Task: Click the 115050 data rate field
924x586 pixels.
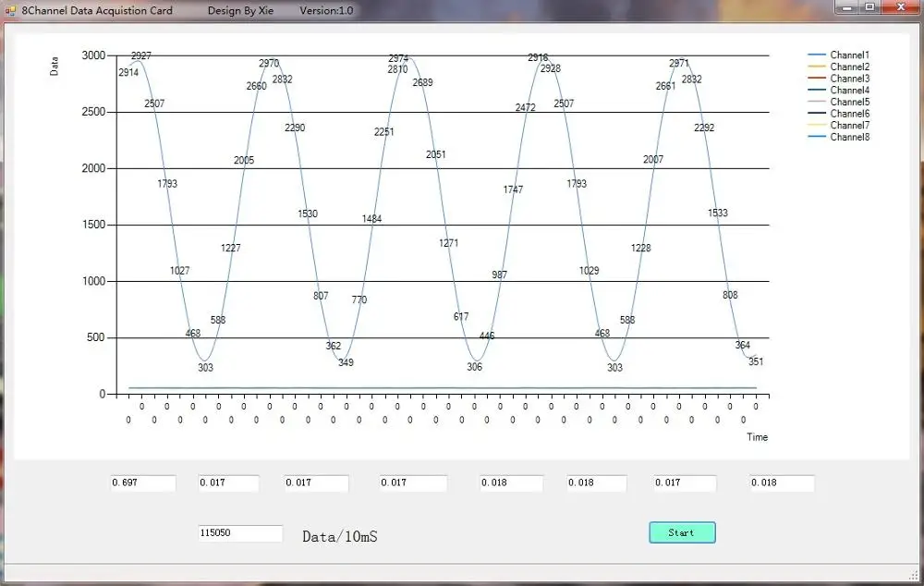Action: pos(240,533)
